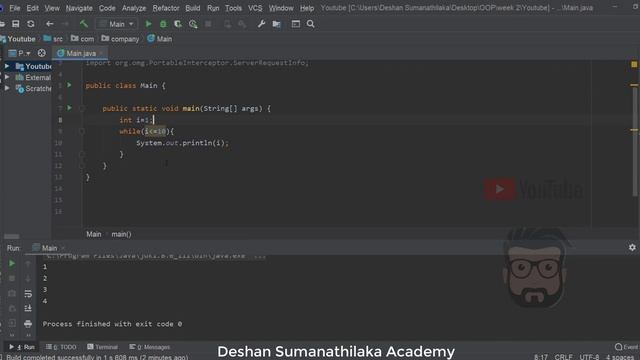Click the src breadcrumb folder
The width and height of the screenshot is (640, 360).
(53, 39)
